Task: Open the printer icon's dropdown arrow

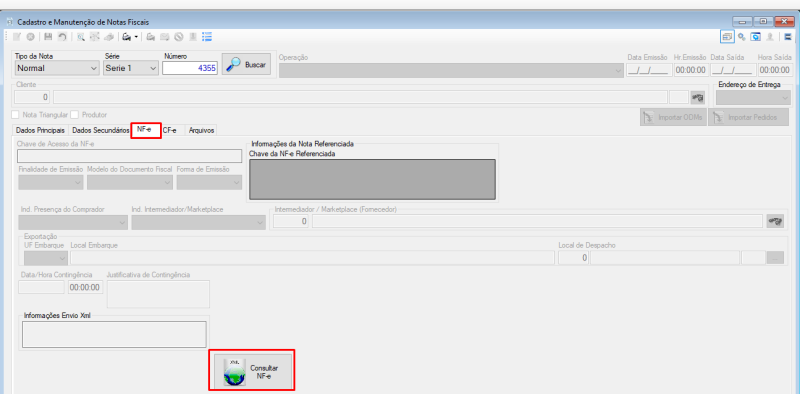Action: [x=136, y=37]
